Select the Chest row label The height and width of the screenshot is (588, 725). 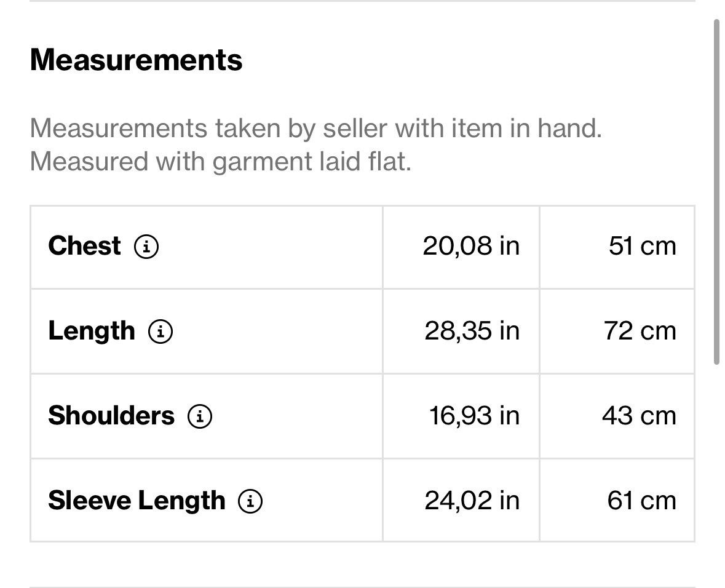click(84, 245)
